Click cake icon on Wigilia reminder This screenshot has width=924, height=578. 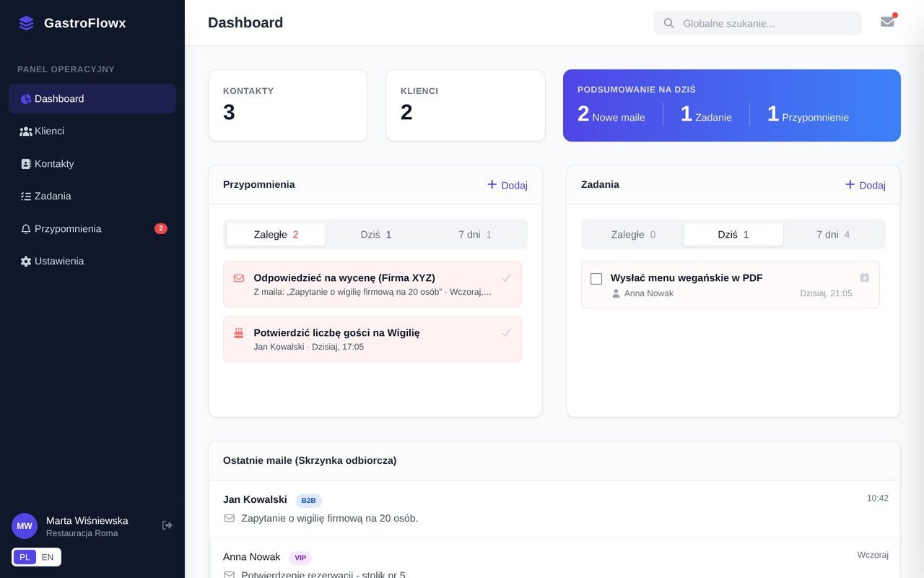[x=239, y=333]
